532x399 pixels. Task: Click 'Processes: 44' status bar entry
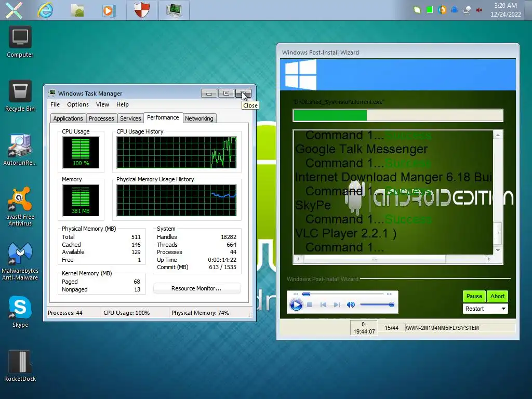tap(65, 313)
